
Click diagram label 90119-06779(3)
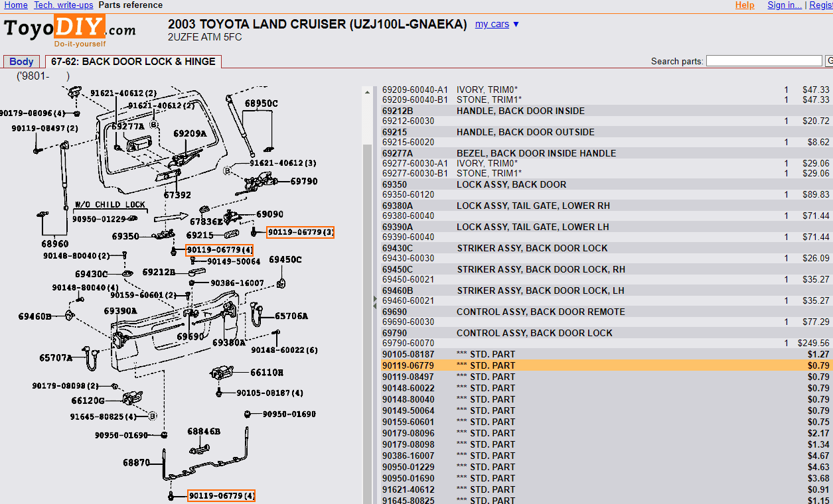tap(300, 232)
